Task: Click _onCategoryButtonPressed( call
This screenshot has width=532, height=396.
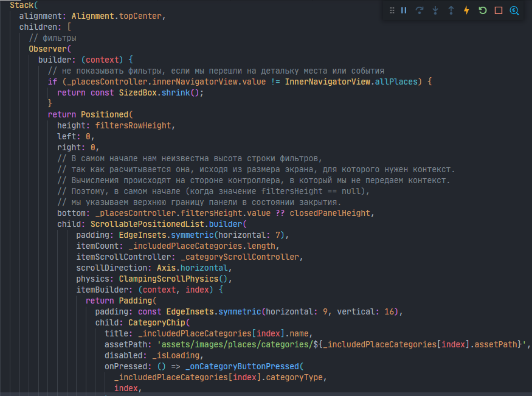Action: [x=244, y=366]
